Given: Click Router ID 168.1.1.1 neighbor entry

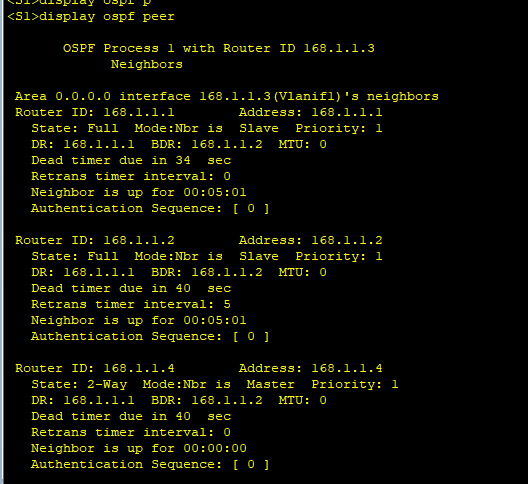Looking at the screenshot, I should point(95,112).
